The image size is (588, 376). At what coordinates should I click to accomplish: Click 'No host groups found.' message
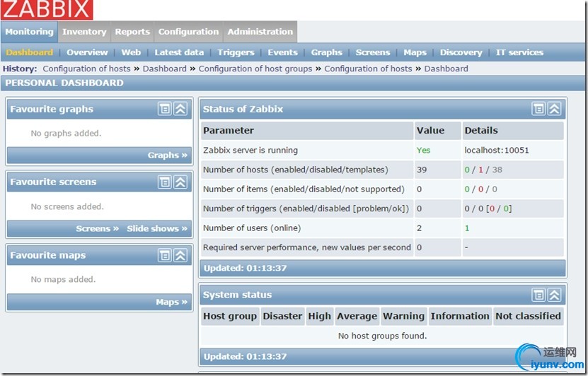tap(382, 336)
